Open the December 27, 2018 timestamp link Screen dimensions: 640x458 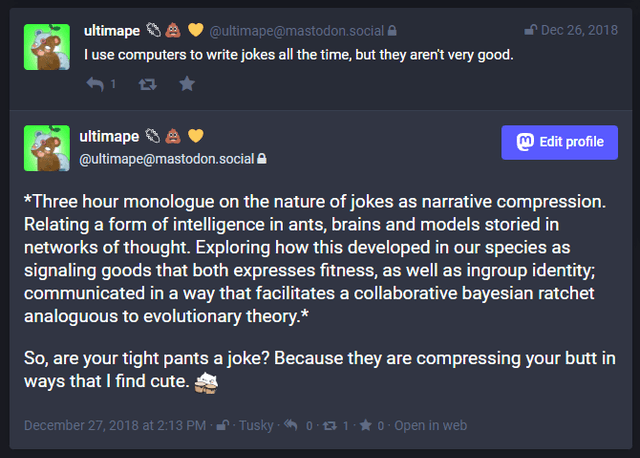116,425
